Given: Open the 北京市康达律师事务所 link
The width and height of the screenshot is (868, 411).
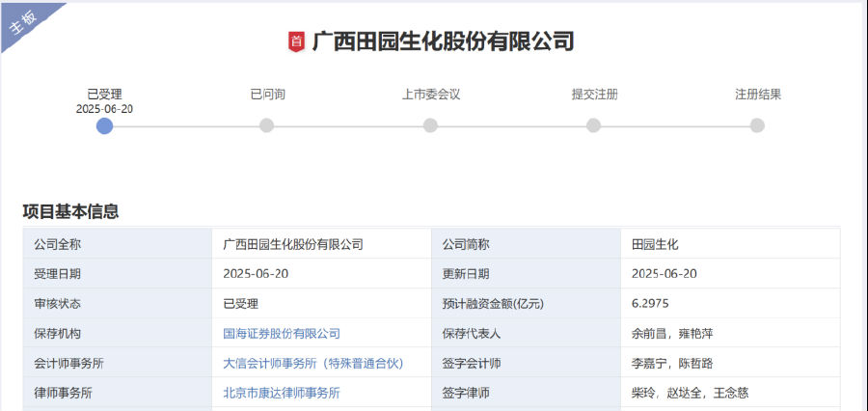Looking at the screenshot, I should pos(282,394).
